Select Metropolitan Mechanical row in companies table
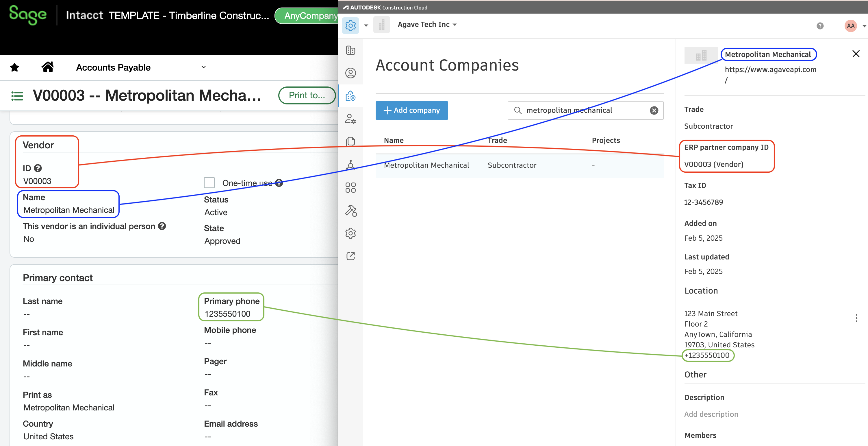This screenshot has height=446, width=868. click(519, 165)
